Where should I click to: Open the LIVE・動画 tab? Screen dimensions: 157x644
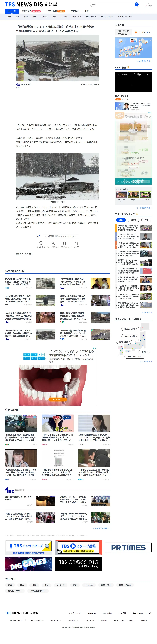click(56, 11)
